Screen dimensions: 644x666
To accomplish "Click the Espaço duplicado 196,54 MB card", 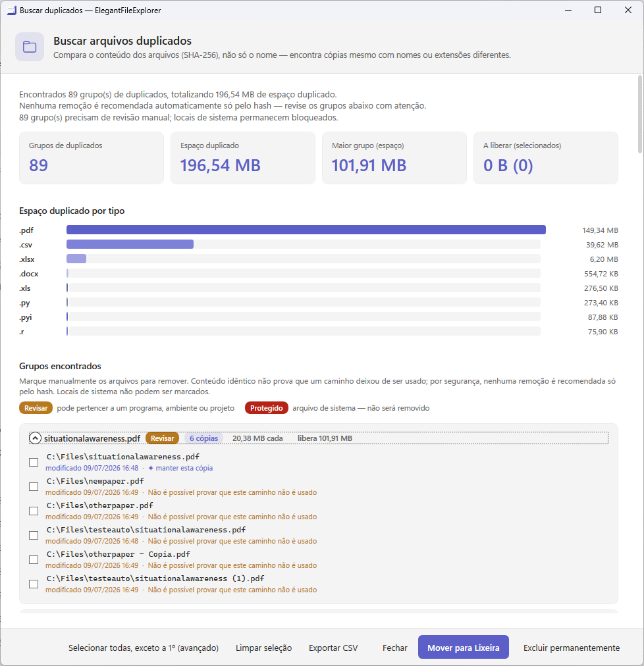I will 243,158.
